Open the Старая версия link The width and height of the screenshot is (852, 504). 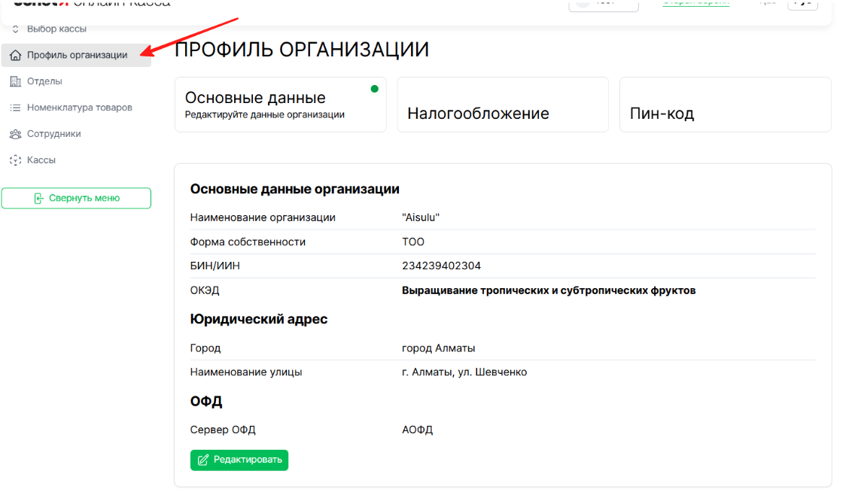click(x=695, y=3)
